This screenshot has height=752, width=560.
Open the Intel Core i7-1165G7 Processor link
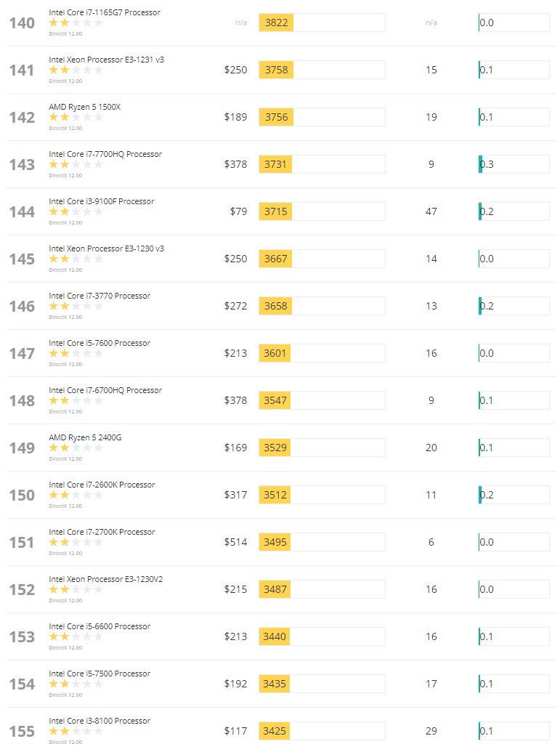coord(105,12)
